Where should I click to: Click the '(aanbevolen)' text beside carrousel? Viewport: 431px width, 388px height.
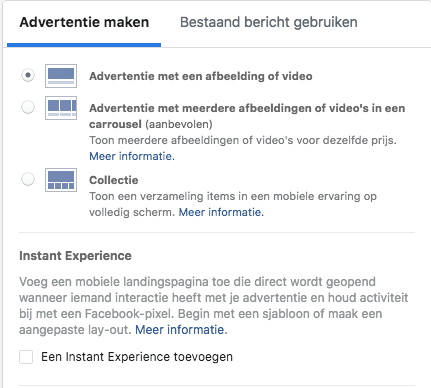click(x=179, y=124)
